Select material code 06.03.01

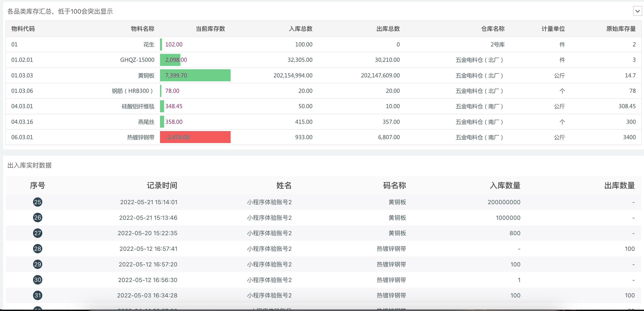pos(22,137)
